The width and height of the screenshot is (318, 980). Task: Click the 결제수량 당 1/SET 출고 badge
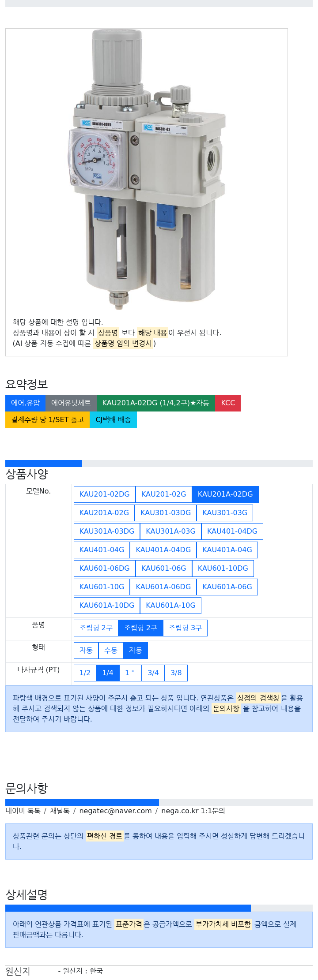48,420
